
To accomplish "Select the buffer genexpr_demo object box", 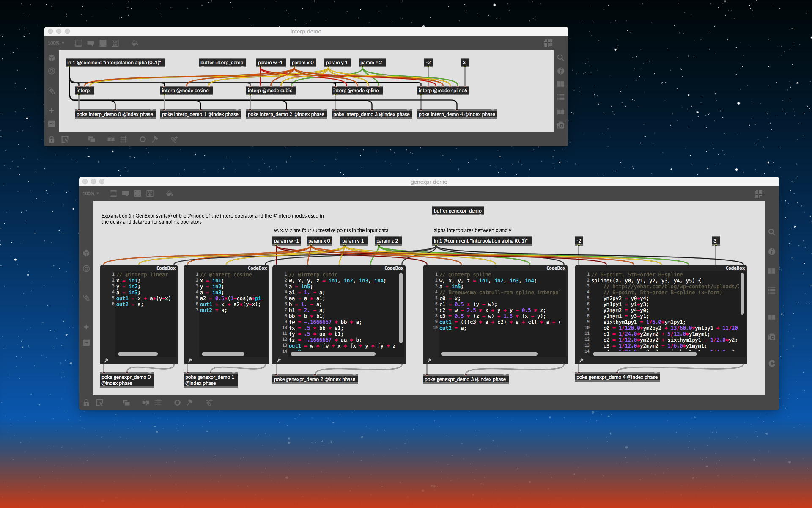I will 458,211.
